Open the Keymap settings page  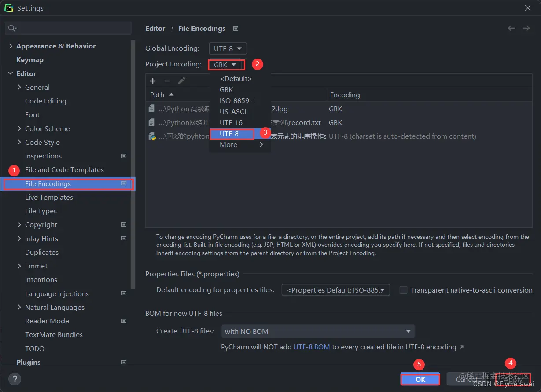(x=29, y=59)
